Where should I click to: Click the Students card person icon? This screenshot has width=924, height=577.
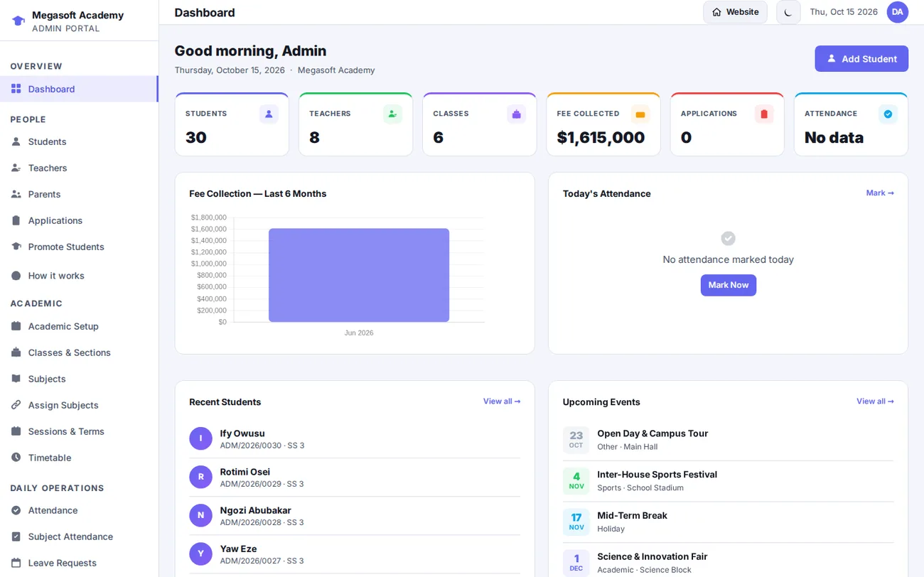tap(269, 114)
